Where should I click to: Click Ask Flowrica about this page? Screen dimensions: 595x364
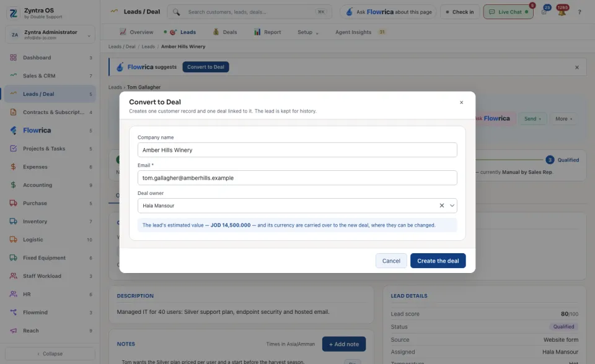click(x=388, y=12)
